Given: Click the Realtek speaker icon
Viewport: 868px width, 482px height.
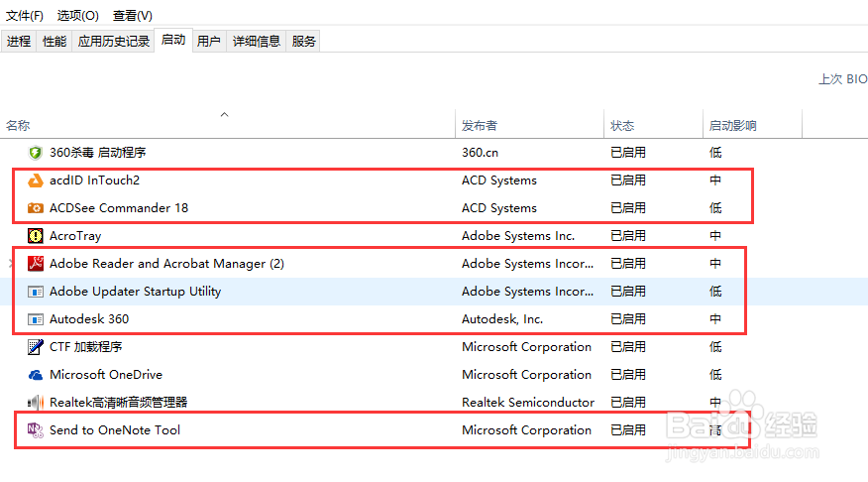Looking at the screenshot, I should click(x=36, y=403).
